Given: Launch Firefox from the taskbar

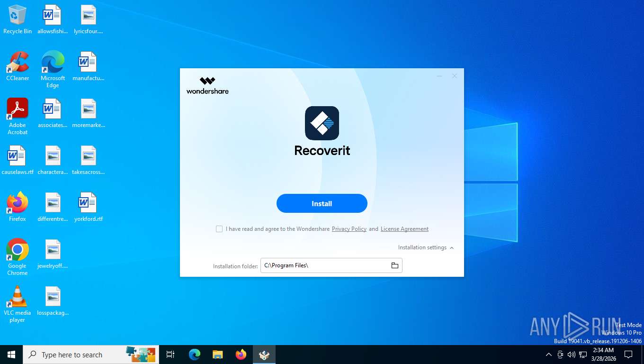Looking at the screenshot, I should click(241, 355).
